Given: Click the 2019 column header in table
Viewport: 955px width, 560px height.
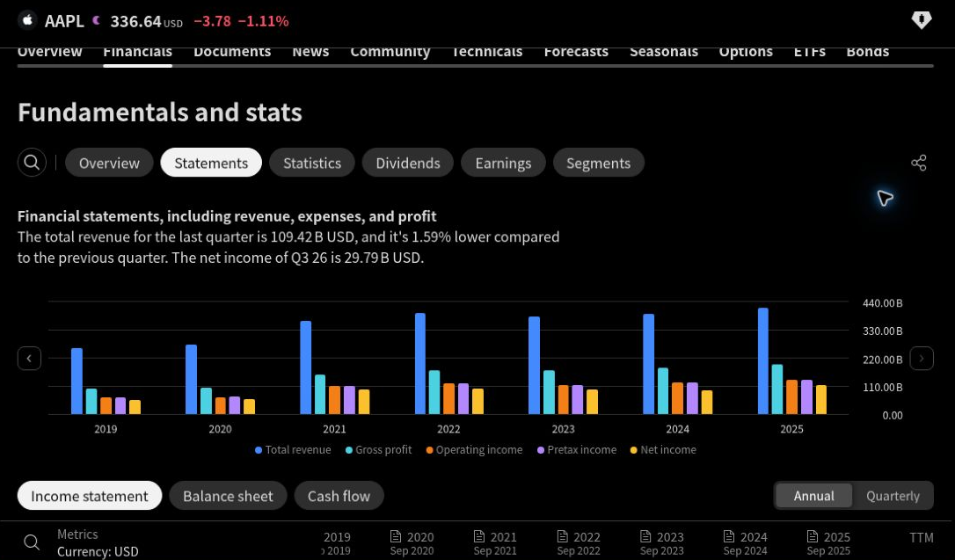Looking at the screenshot, I should pos(337,537).
